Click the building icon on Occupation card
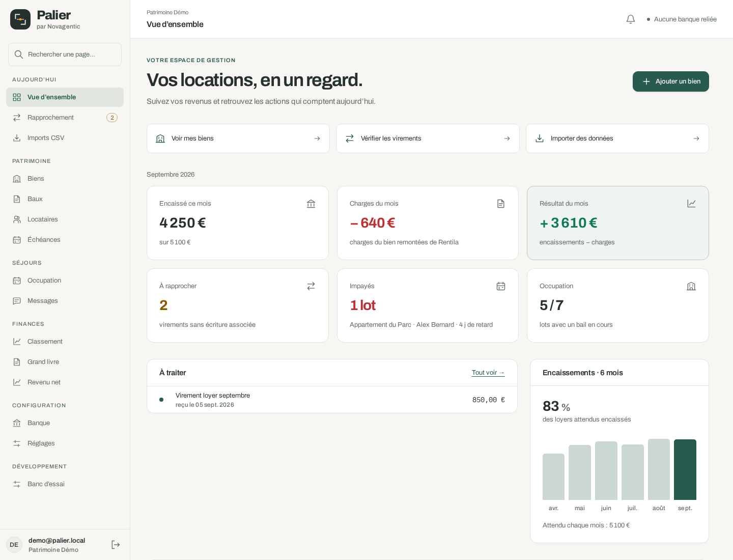The width and height of the screenshot is (733, 560). coord(691,286)
